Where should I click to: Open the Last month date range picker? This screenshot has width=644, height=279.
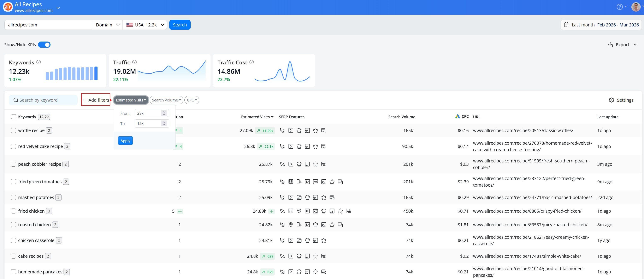(601, 25)
